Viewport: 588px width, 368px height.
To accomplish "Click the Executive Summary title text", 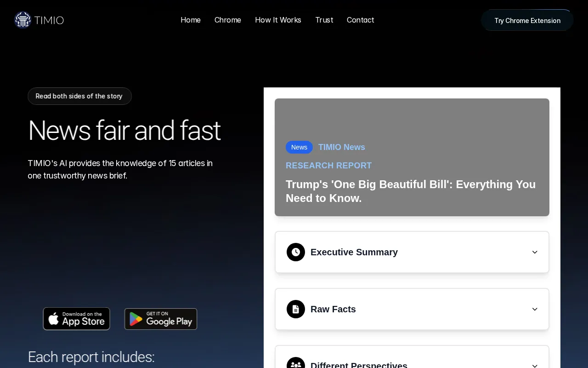I will coord(354,252).
